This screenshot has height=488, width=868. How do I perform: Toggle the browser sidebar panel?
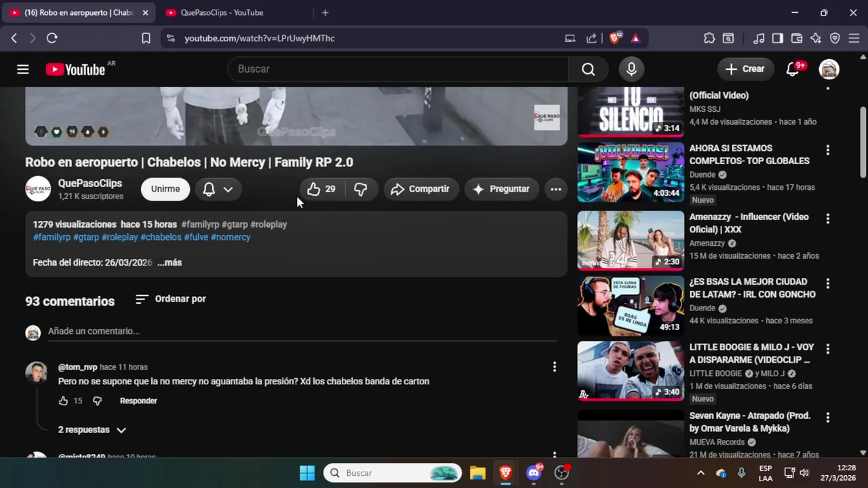coord(778,39)
